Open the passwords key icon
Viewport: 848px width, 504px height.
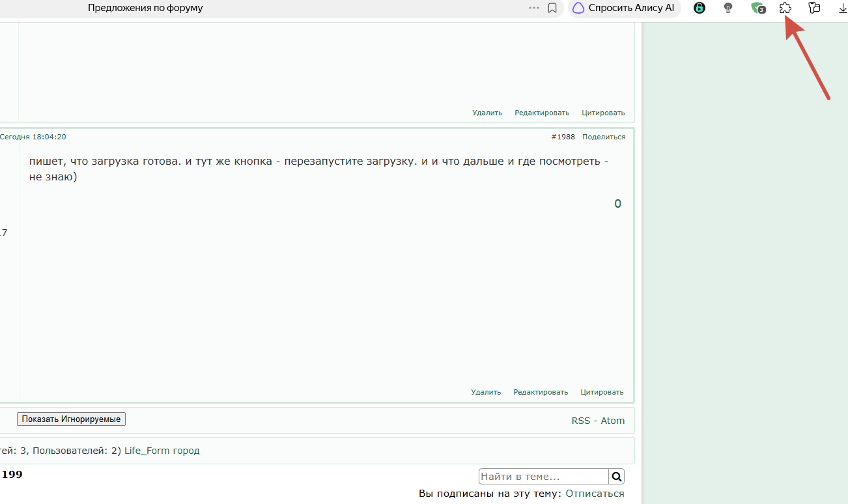point(814,8)
